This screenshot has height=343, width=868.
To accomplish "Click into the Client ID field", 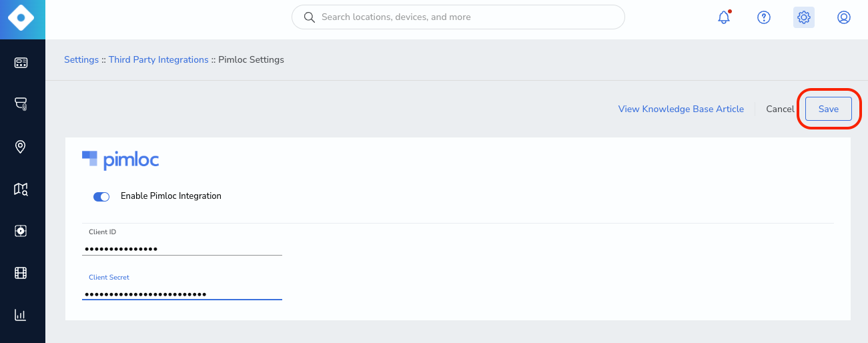I will click(x=182, y=248).
